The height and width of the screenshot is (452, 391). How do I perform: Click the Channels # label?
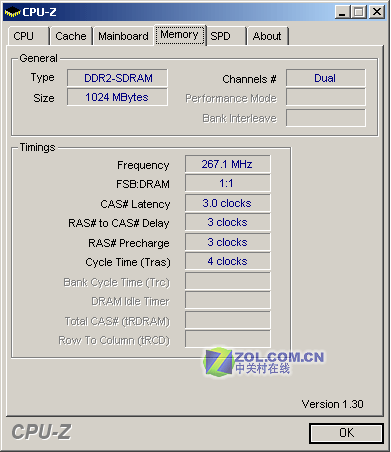point(249,79)
